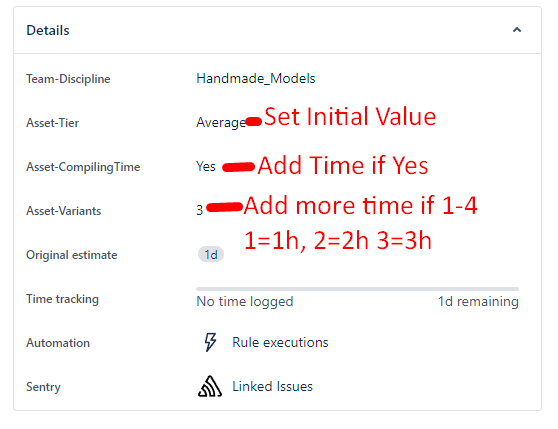The height and width of the screenshot is (429, 558).
Task: Open the Automation lightning bolt icon
Action: (x=210, y=342)
